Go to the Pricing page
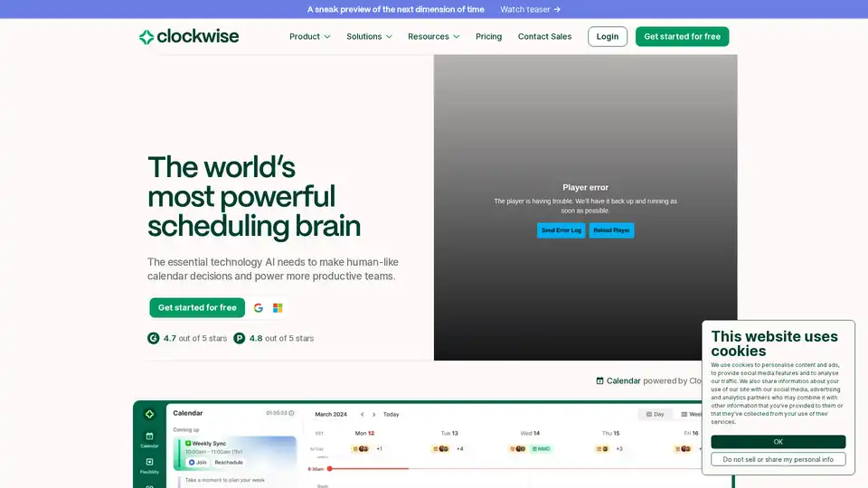 pos(488,37)
